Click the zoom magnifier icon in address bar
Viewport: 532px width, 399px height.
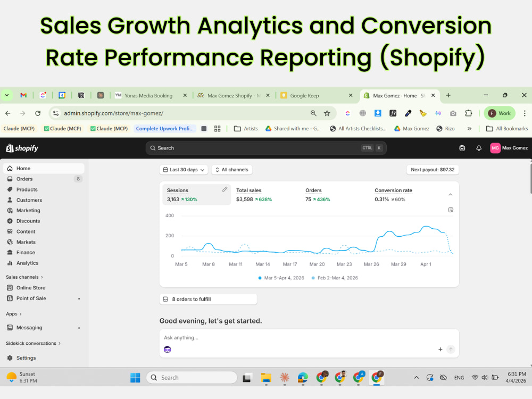(x=313, y=113)
